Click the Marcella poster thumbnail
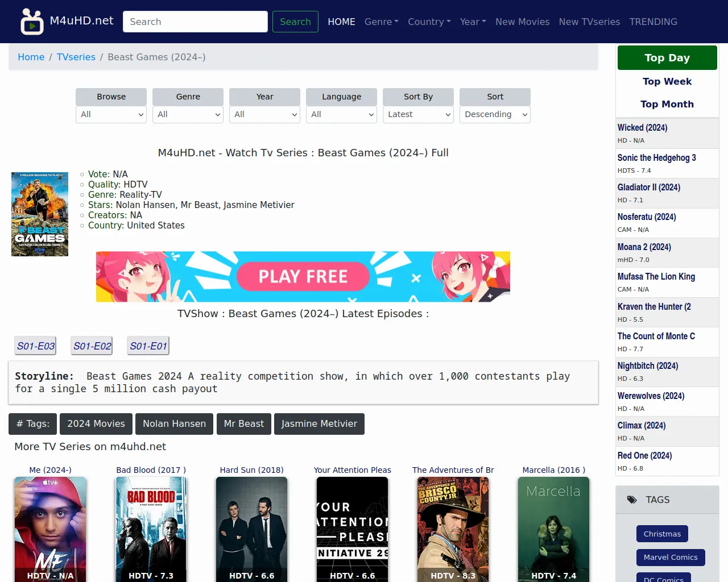This screenshot has height=582, width=728. click(554, 529)
